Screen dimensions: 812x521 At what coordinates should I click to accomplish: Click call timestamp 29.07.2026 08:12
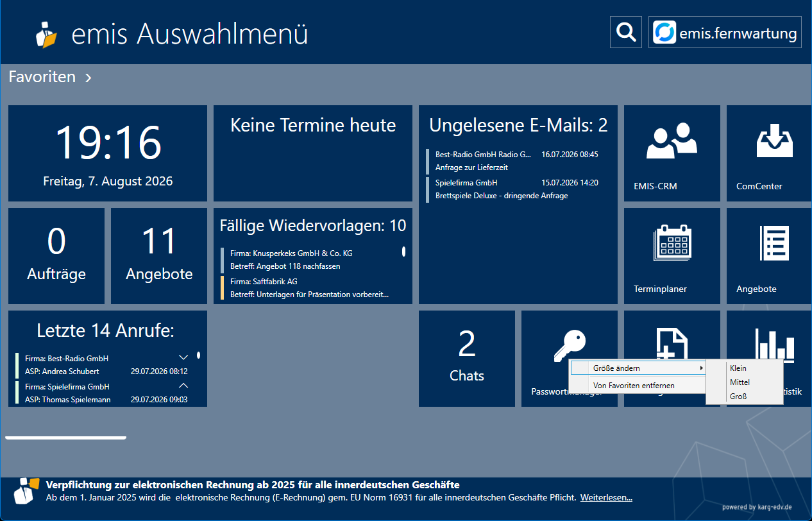click(x=159, y=372)
